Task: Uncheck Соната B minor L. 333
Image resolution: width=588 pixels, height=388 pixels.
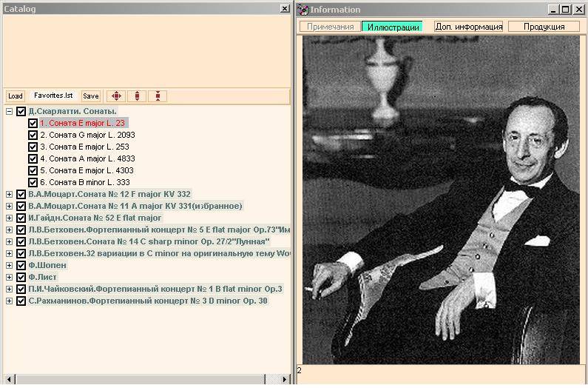Action: pyautogui.click(x=33, y=183)
